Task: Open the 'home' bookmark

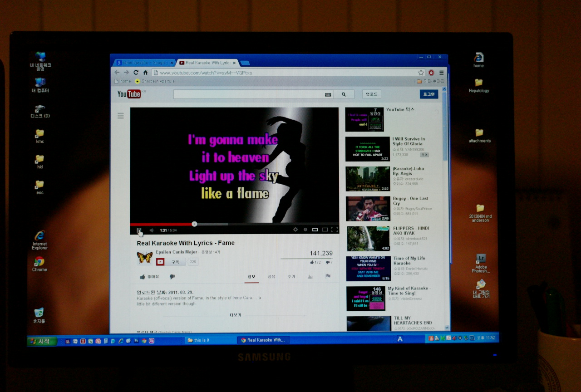Action: tap(123, 81)
